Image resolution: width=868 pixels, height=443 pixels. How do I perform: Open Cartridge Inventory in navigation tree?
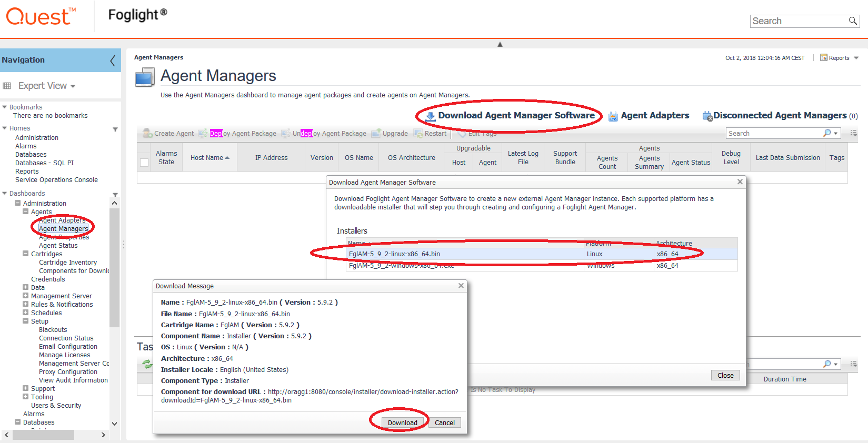pos(68,263)
